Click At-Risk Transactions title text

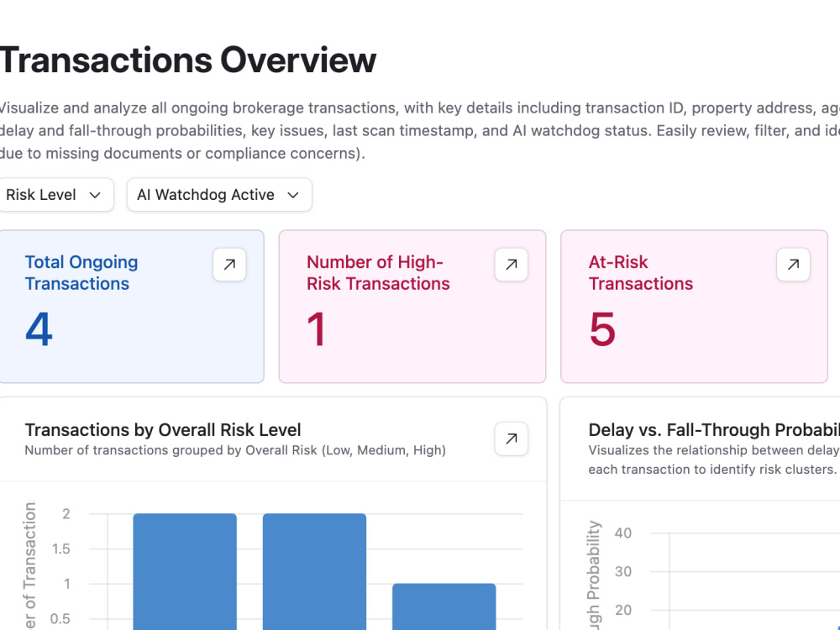pos(641,273)
